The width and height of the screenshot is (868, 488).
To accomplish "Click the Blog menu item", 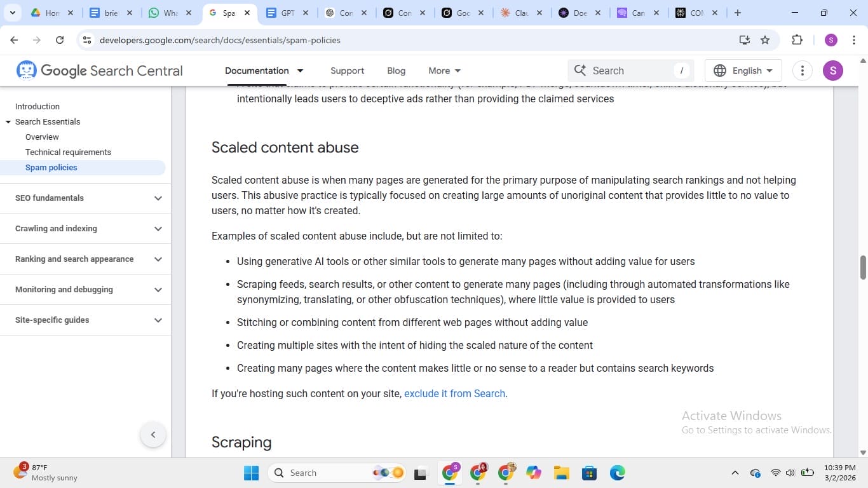I will point(396,71).
